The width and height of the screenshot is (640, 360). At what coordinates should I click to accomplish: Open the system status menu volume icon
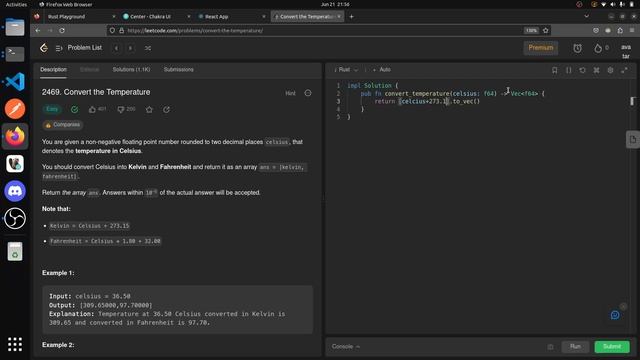613,4
